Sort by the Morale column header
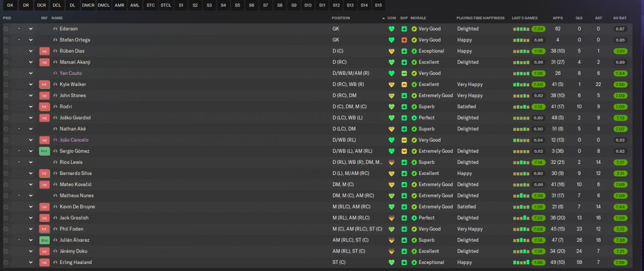Viewport: 644px width, 271px height. pyautogui.click(x=418, y=18)
